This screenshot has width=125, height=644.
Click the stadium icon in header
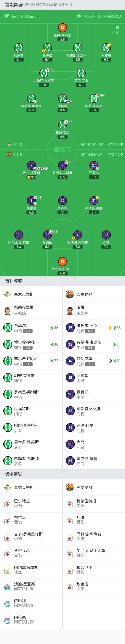[79, 16]
